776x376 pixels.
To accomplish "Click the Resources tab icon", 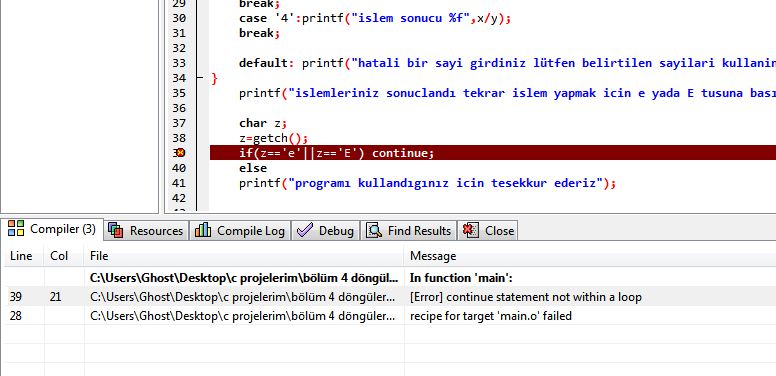I will pos(115,230).
